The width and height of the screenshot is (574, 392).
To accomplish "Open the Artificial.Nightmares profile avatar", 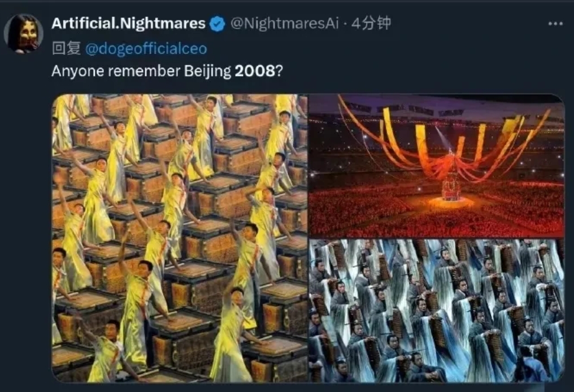I will click(x=24, y=34).
